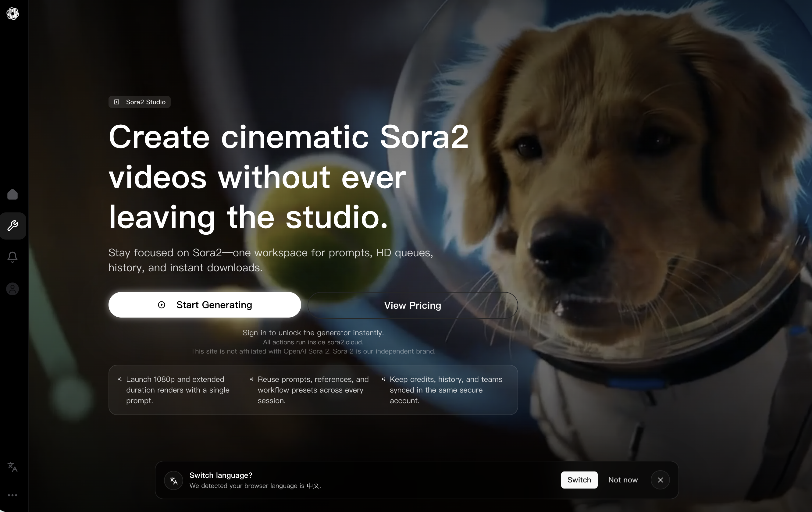This screenshot has height=512, width=812.
Task: Click the OpenAI logo at top of sidebar
Action: [13, 14]
